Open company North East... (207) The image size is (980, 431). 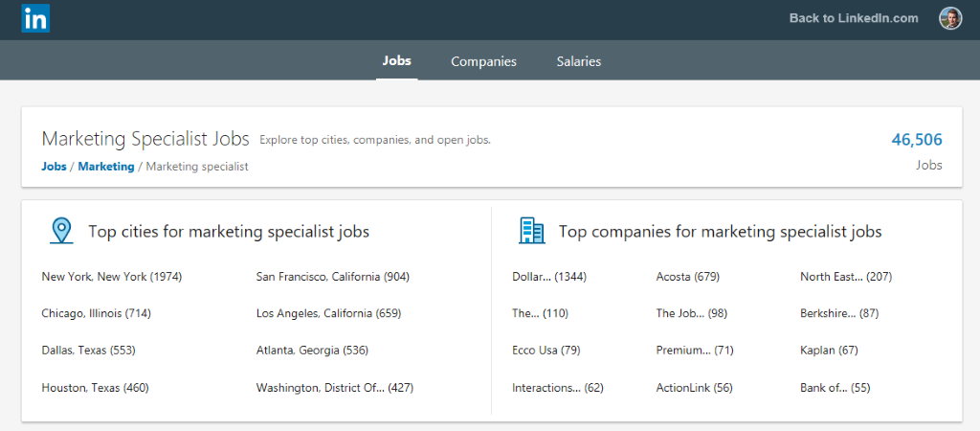(846, 277)
